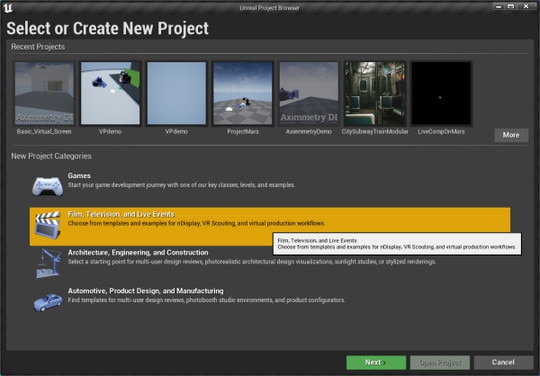Click the Film category description about nDisplay
This screenshot has width=540, height=376.
[x=196, y=223]
